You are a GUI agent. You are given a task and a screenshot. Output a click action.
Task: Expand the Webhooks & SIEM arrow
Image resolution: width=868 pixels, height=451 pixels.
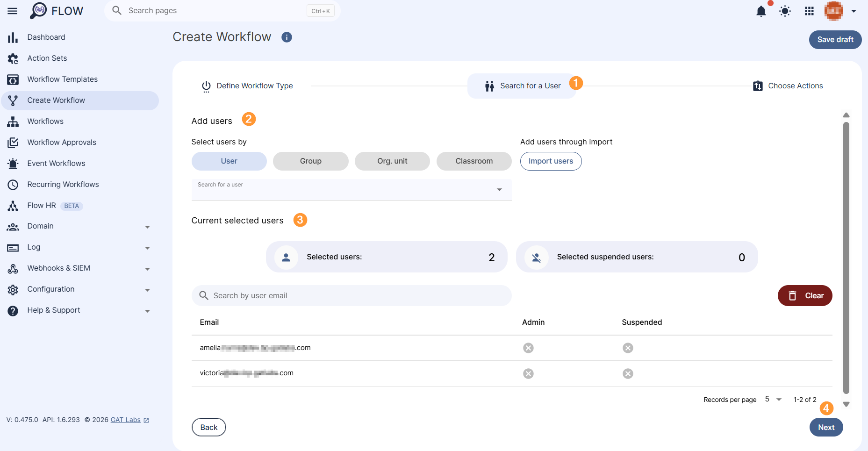[x=147, y=269]
